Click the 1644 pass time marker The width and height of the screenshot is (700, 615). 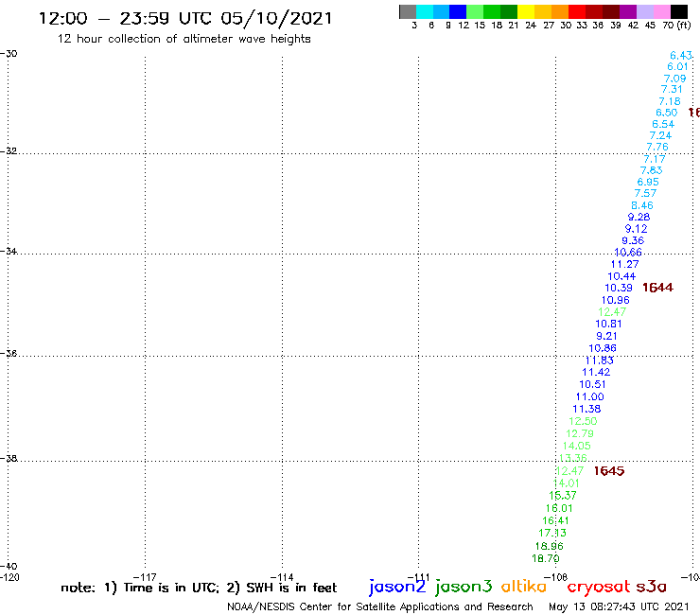point(657,288)
